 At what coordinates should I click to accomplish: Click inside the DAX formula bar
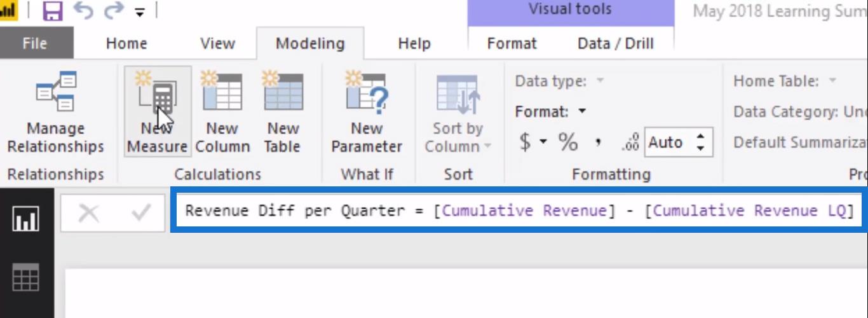click(519, 211)
